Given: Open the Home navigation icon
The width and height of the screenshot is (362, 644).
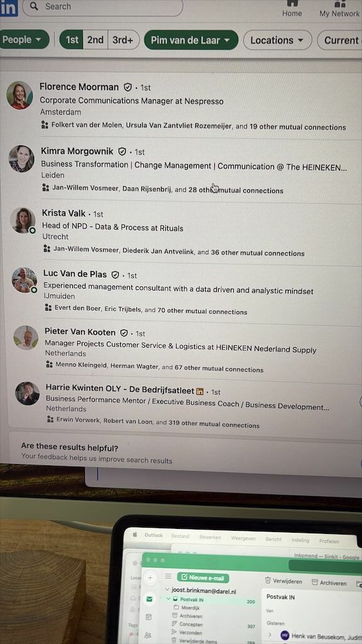Looking at the screenshot, I should click(292, 4).
